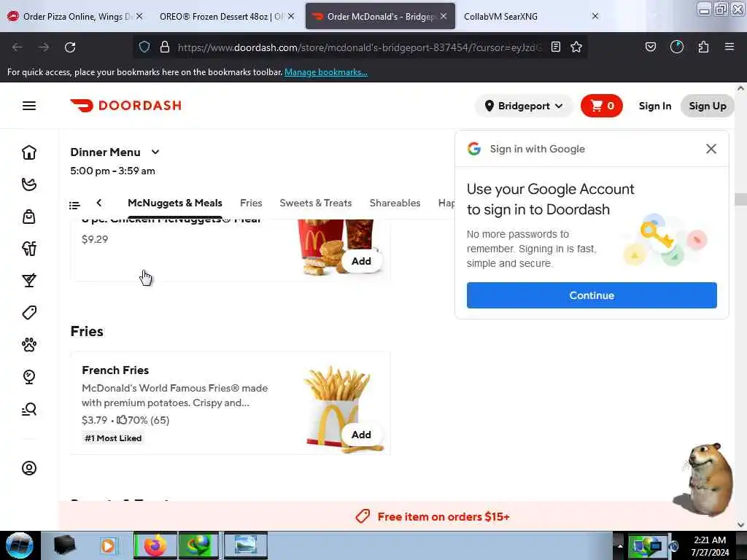Select the Fries menu tab
The height and width of the screenshot is (560, 747).
[x=251, y=203]
